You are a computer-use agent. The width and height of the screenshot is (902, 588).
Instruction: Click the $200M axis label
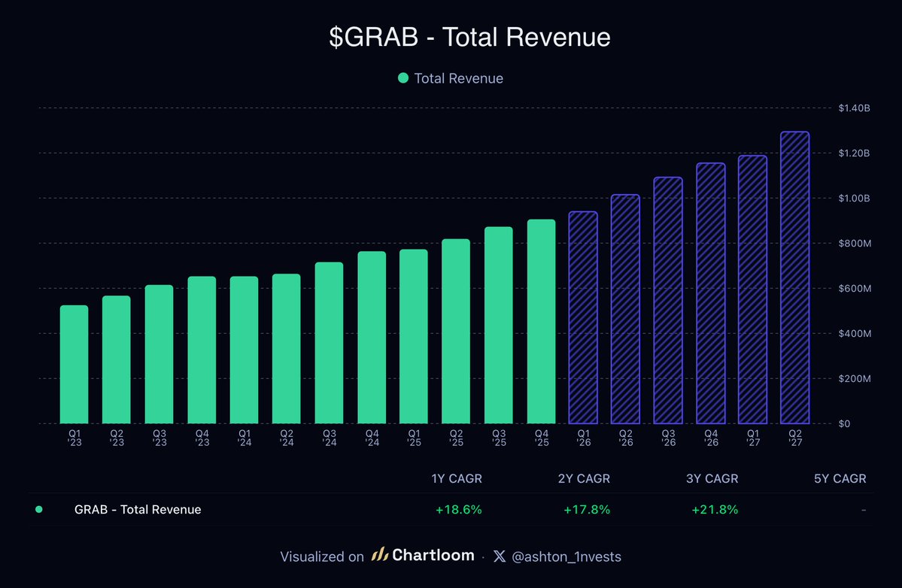(x=855, y=379)
